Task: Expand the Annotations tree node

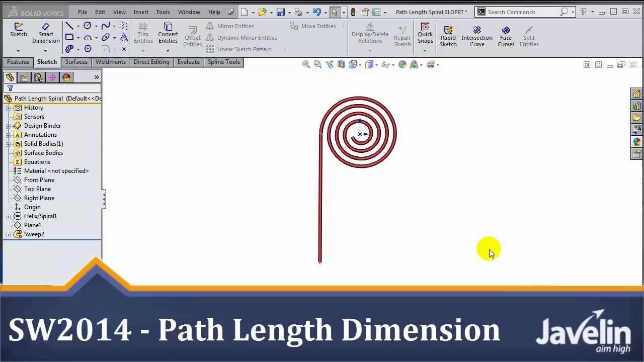Action: click(x=8, y=135)
